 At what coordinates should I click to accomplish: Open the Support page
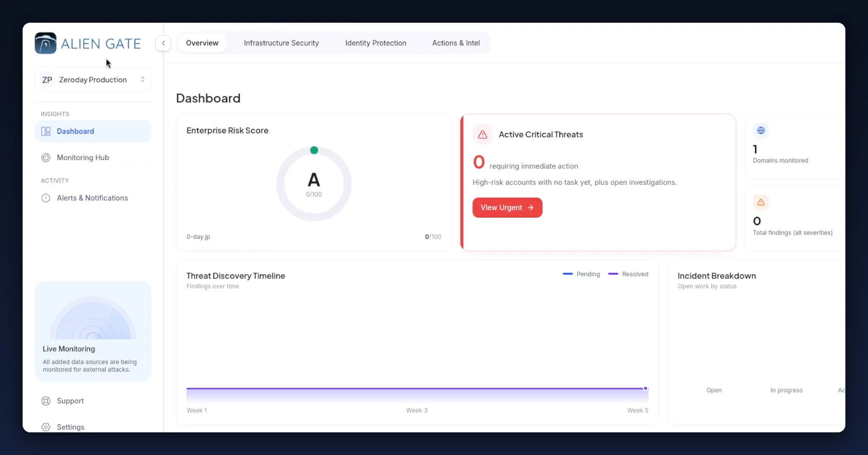[93, 401]
